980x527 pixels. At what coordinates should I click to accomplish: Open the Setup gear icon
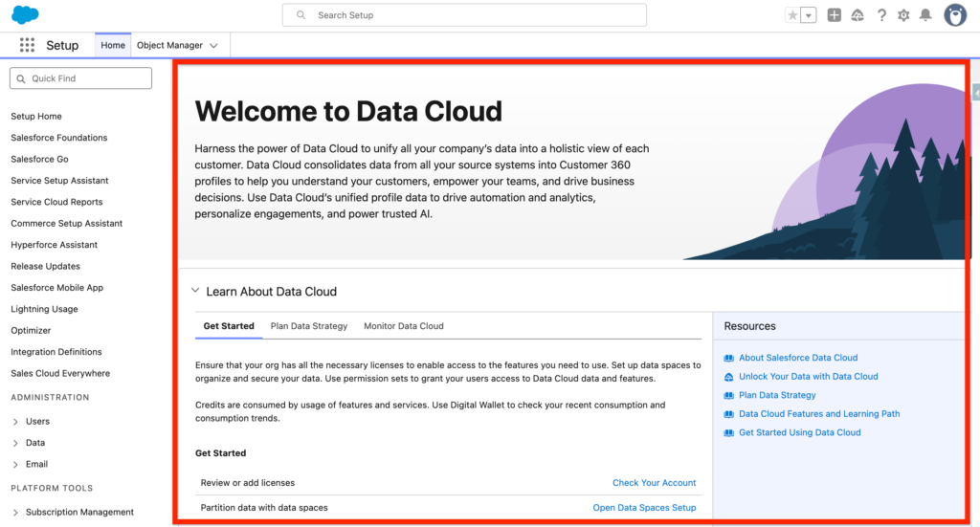point(903,15)
